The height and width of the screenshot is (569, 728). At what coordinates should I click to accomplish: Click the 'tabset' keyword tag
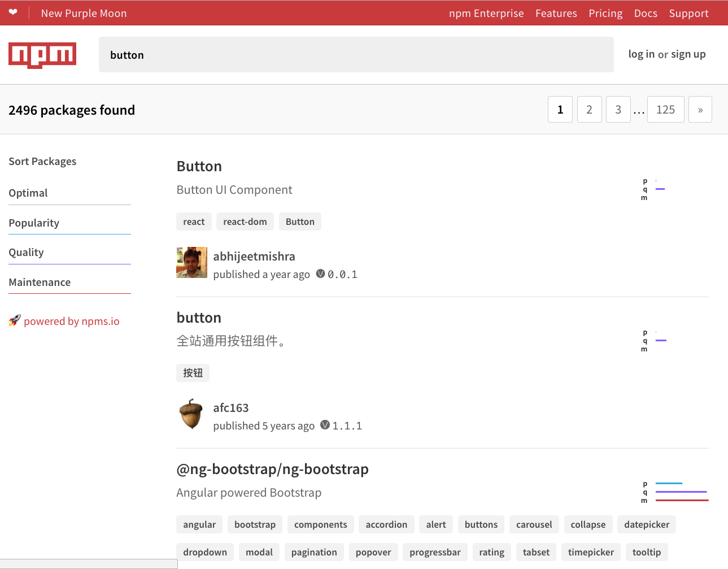536,552
